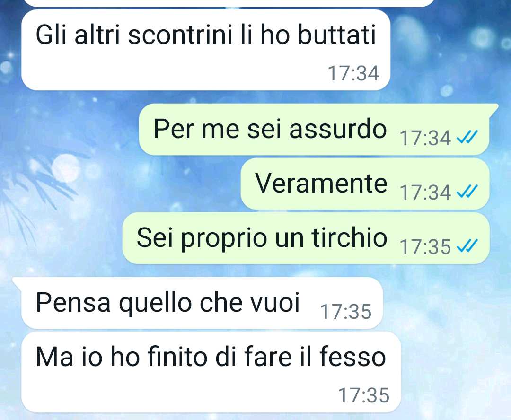Tap the tail corner of the "Pensa quello che vuoi" bubble
The width and height of the screenshot is (511, 420).
[x=17, y=283]
